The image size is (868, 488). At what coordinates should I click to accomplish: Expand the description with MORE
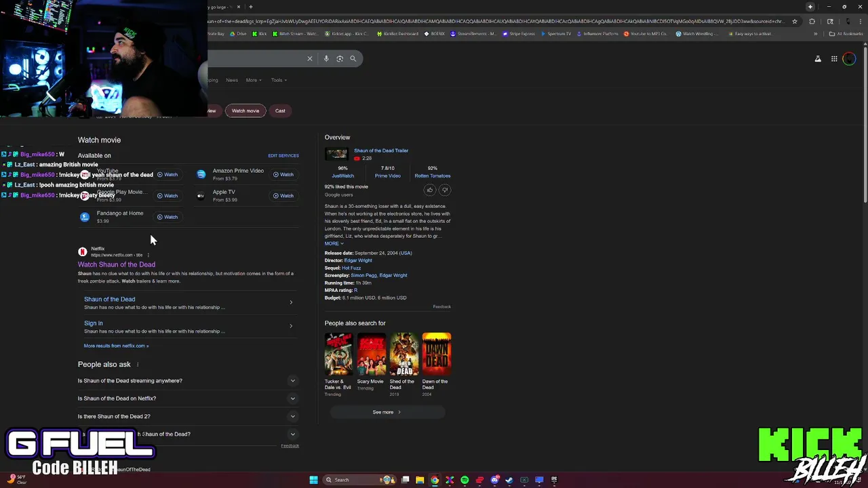click(334, 243)
